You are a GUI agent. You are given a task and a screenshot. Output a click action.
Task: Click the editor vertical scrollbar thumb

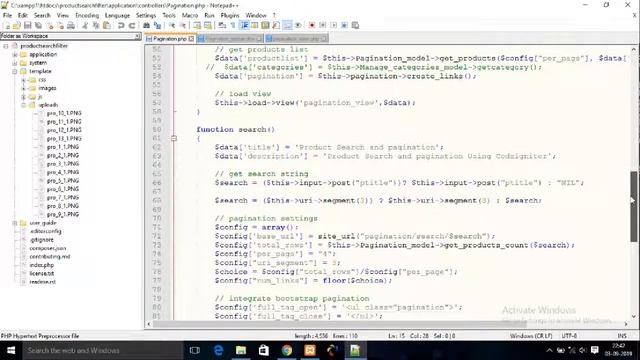(633, 206)
